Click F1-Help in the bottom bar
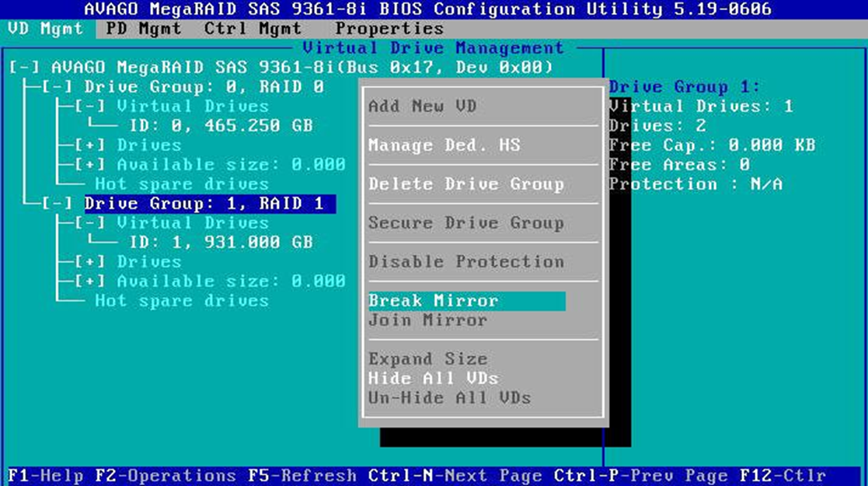Viewport: 868px width, 486px height. coord(45,475)
